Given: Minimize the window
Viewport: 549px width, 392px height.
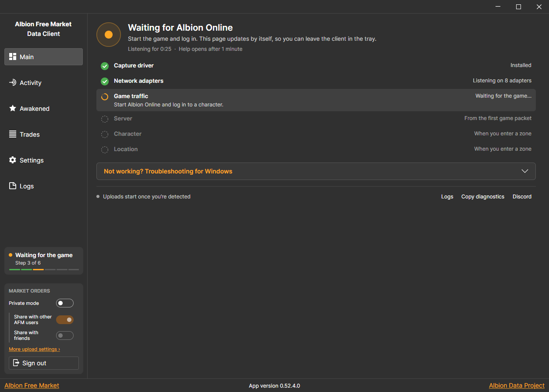Looking at the screenshot, I should [498, 7].
